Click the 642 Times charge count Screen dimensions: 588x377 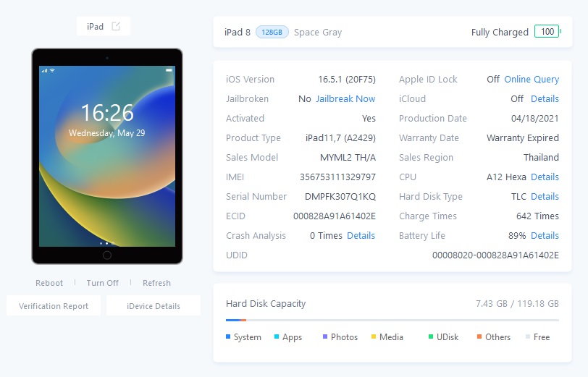pos(537,216)
